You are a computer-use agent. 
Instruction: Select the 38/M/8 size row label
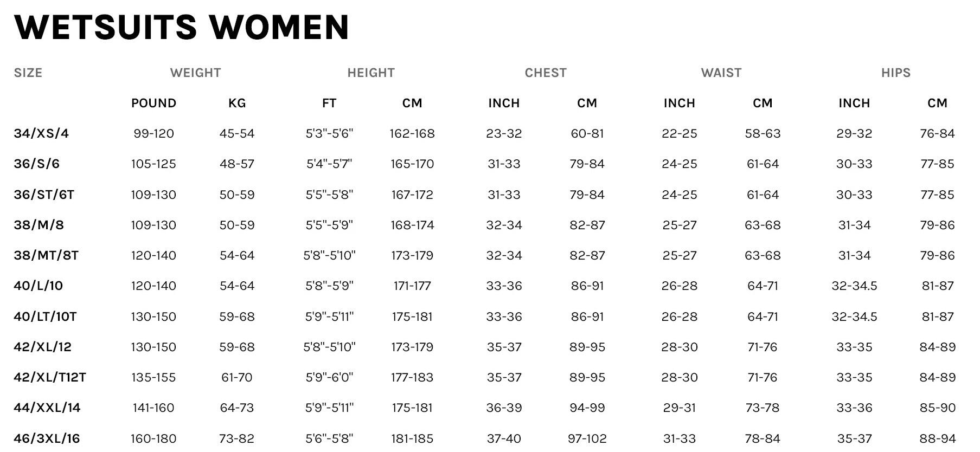39,225
